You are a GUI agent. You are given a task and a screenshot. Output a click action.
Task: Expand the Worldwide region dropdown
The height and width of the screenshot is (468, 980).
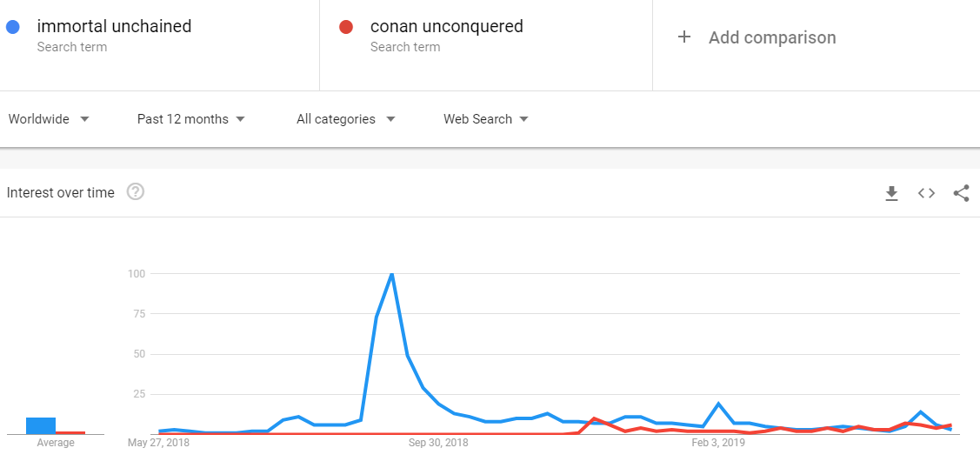[49, 118]
